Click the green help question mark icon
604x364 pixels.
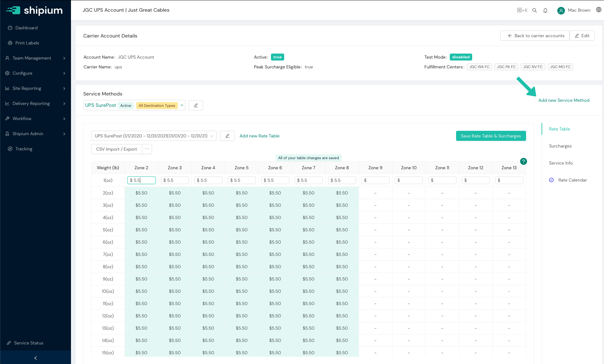point(524,161)
